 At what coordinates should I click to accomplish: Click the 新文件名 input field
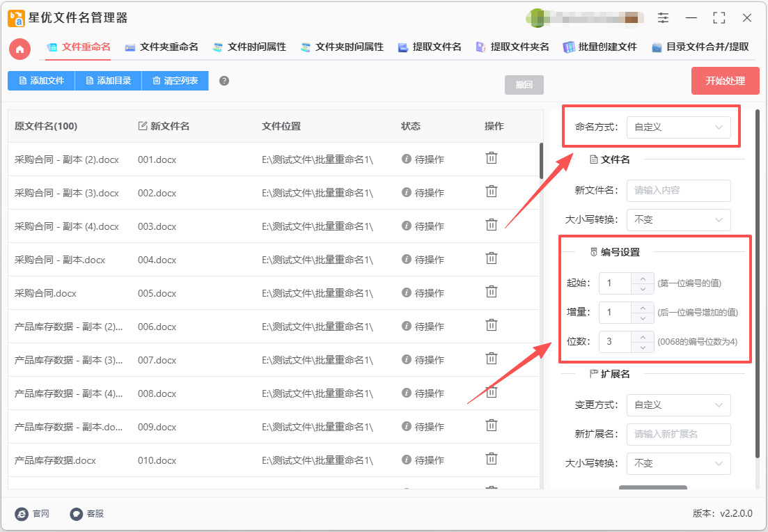tap(678, 191)
